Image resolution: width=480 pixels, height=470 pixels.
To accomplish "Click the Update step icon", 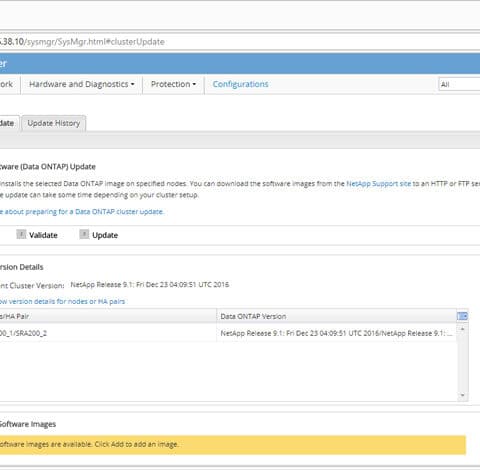I will click(84, 234).
